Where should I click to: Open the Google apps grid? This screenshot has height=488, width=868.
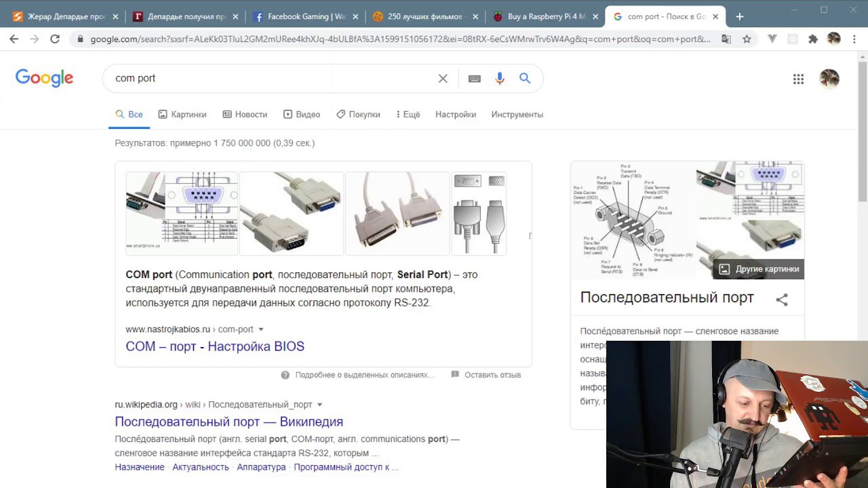pyautogui.click(x=798, y=79)
